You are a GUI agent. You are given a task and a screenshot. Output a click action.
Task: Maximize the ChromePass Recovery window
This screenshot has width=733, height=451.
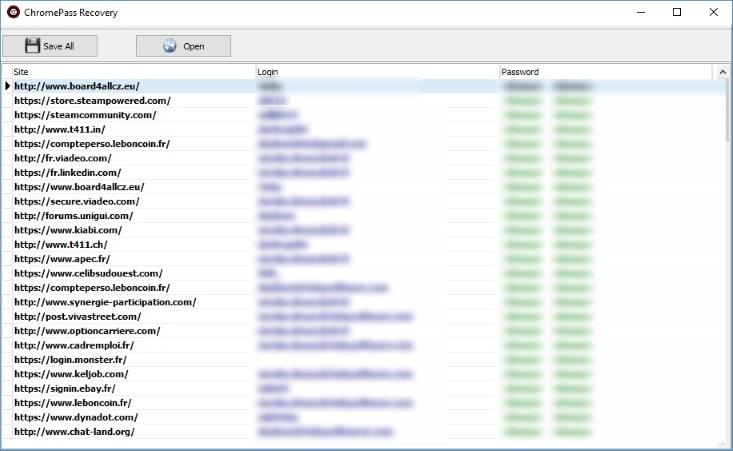[x=677, y=12]
